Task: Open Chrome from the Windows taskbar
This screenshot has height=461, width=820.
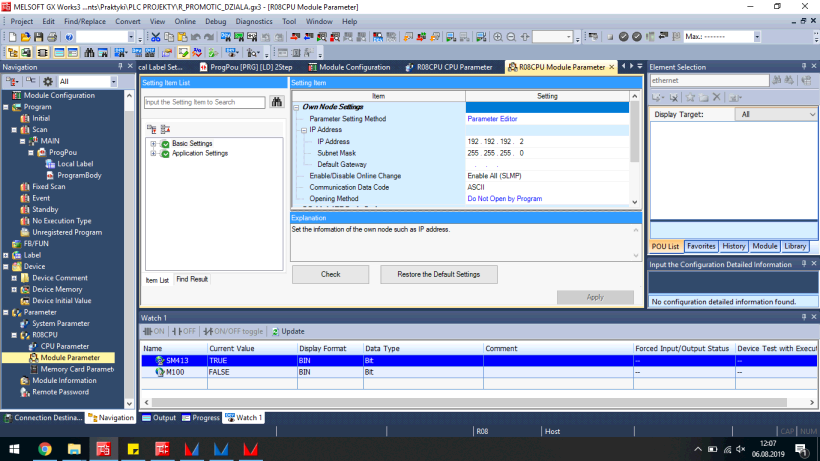Action: [x=45, y=449]
